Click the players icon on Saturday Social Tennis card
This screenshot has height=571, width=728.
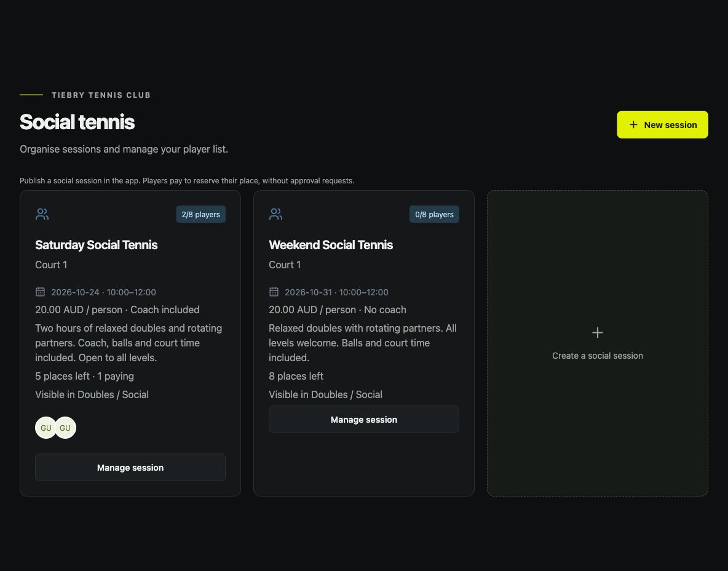pyautogui.click(x=42, y=214)
